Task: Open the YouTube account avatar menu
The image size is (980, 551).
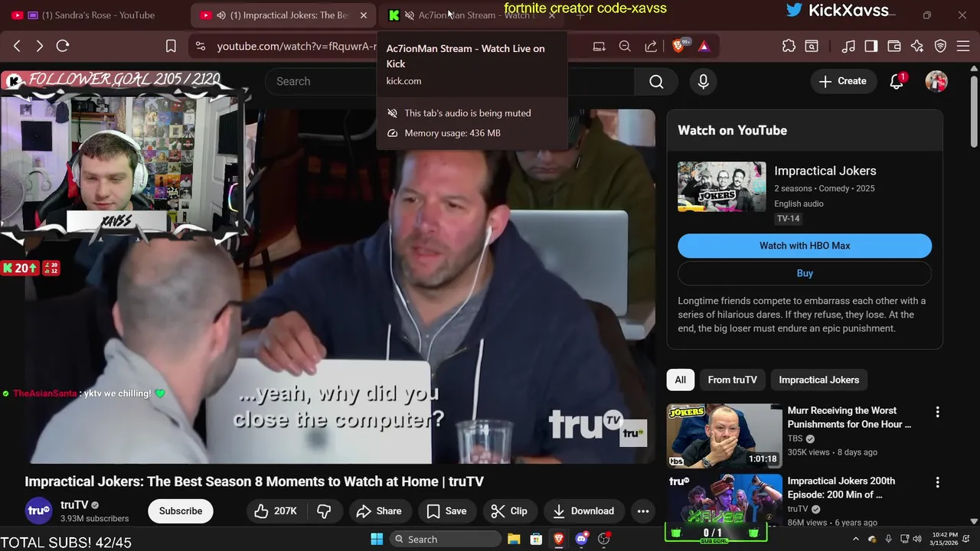Action: point(936,81)
